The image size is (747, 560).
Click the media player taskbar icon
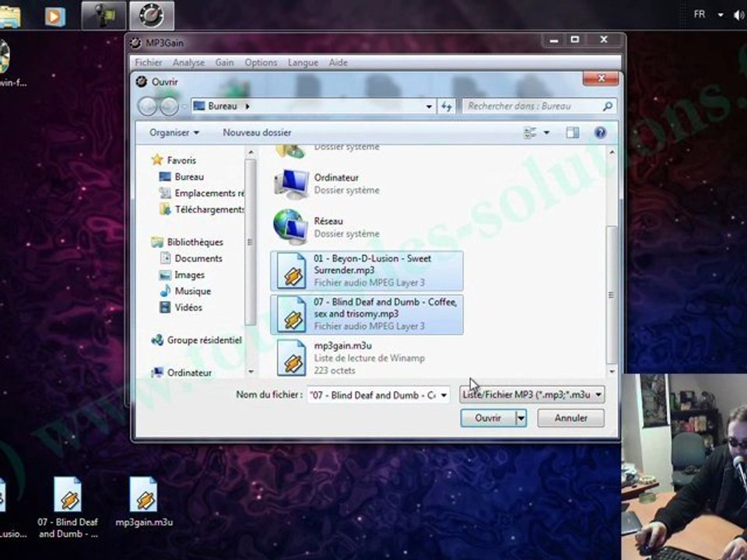click(x=54, y=16)
